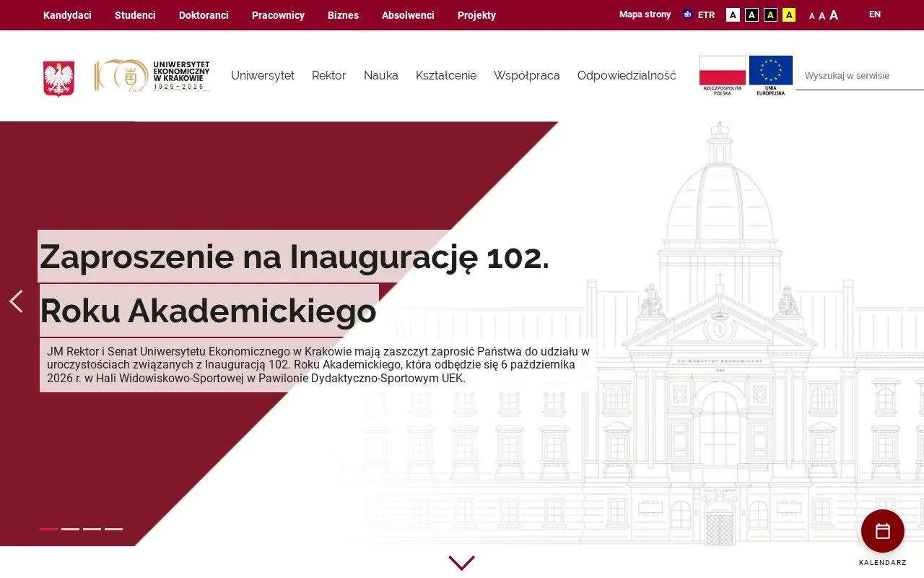Open the Uniwersytet main menu

click(263, 76)
